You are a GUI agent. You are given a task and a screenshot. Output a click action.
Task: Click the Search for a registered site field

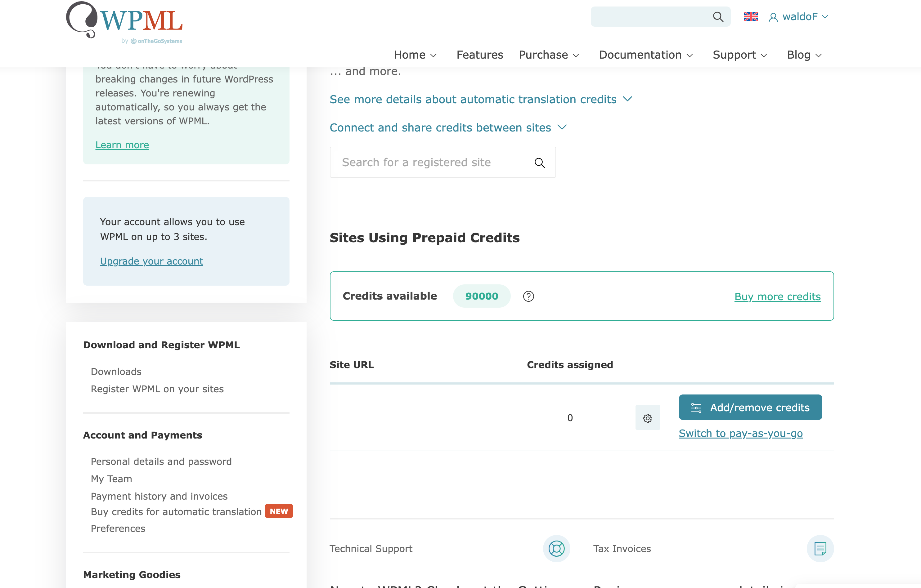pos(443,163)
